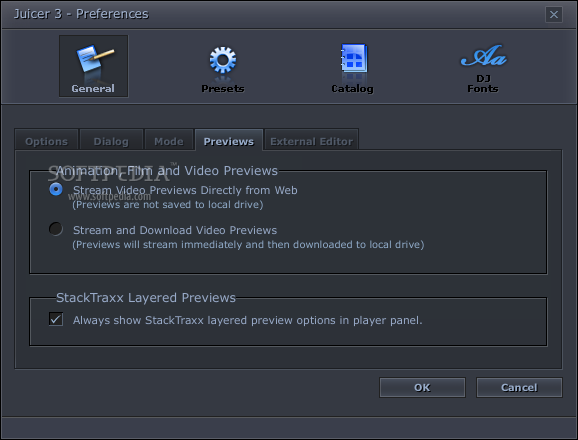
Task: Select Stream and Download Video Previews option
Action: click(56, 229)
